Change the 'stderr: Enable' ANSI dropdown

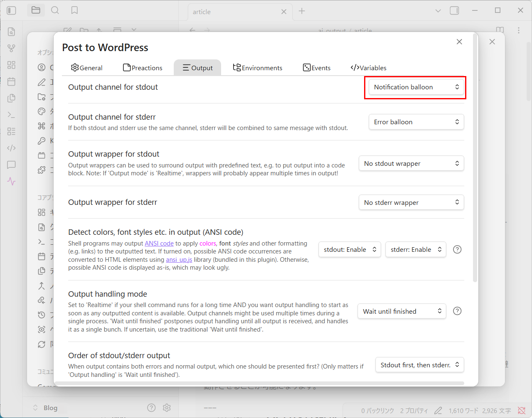pos(416,250)
